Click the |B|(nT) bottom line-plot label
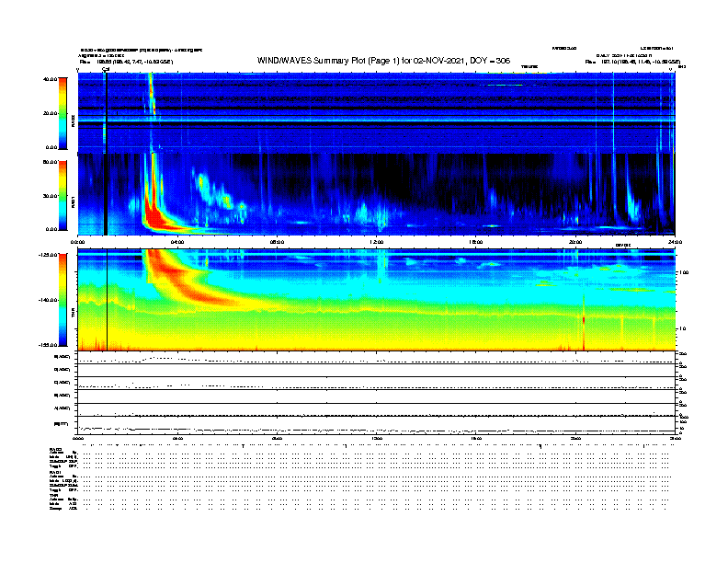728x563 pixels. pos(62,424)
